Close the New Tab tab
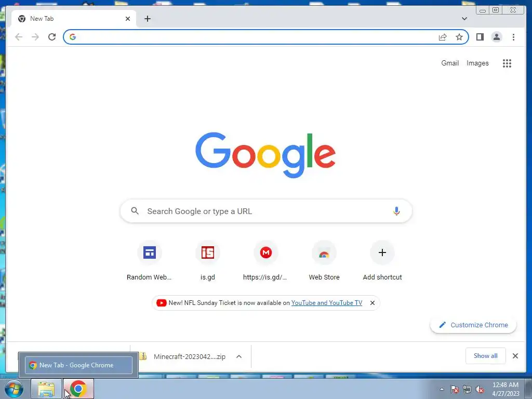 128,19
